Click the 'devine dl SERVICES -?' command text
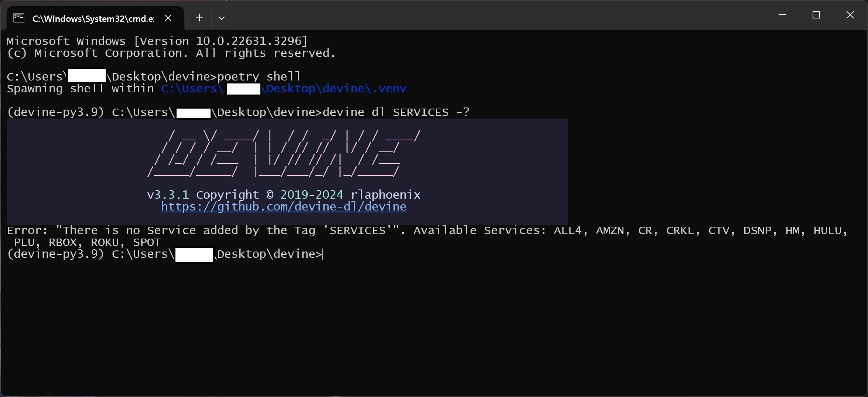The height and width of the screenshot is (397, 868). point(396,112)
